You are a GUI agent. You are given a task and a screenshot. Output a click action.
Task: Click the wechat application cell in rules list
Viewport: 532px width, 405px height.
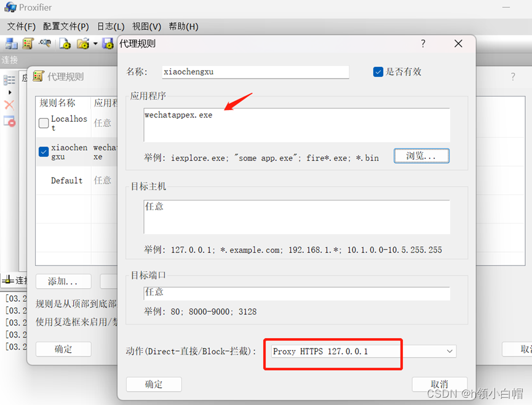coord(105,152)
